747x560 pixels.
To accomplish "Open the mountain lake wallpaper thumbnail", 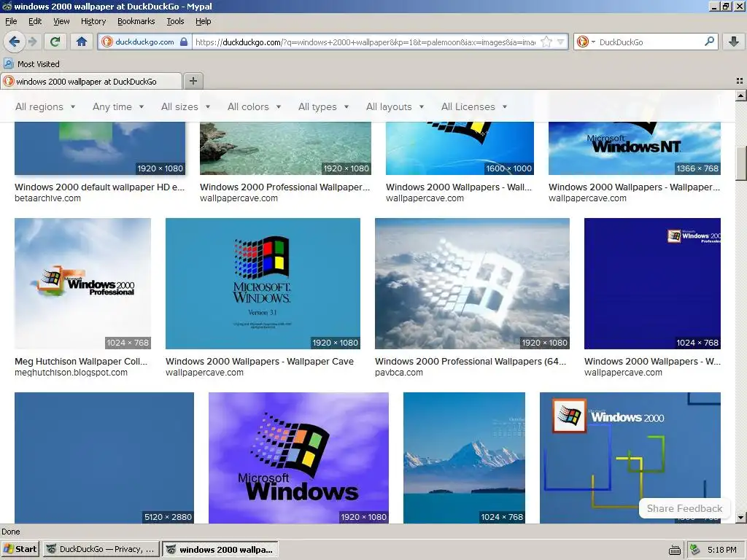I will click(464, 458).
